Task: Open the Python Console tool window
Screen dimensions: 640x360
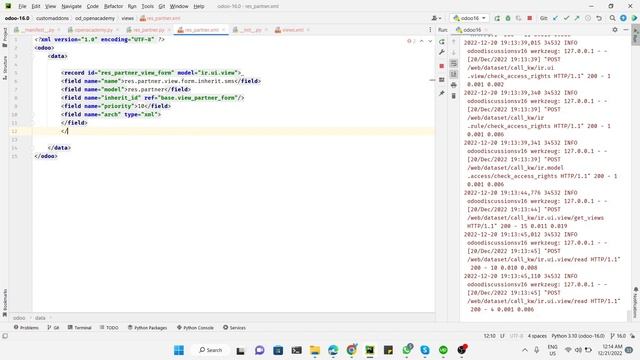Action: coord(195,327)
